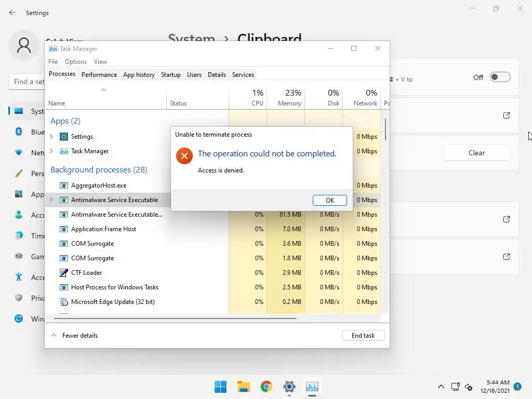The height and width of the screenshot is (399, 532).
Task: Click OK in the error dialog
Action: coord(329,200)
